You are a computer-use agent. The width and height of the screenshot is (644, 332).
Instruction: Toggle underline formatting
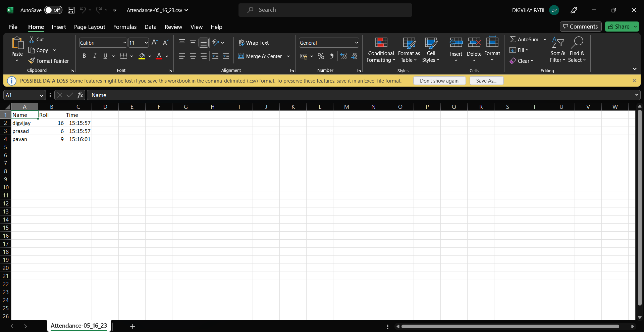105,56
